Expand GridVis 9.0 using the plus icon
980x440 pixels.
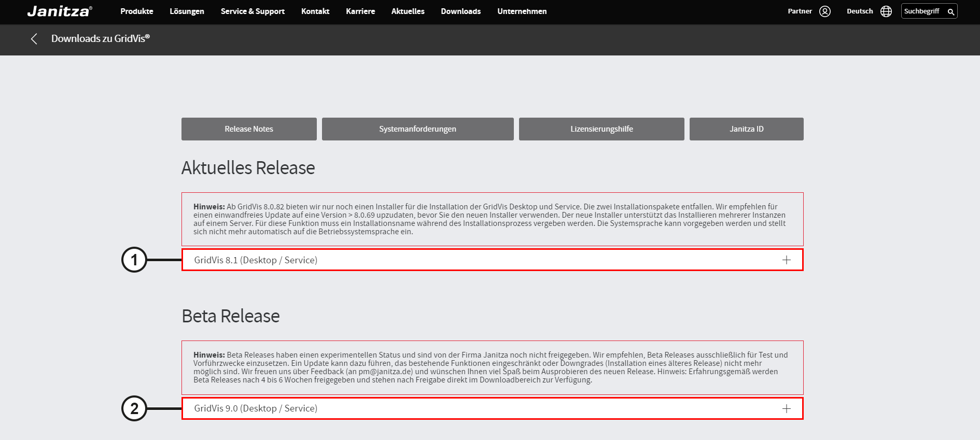click(787, 409)
